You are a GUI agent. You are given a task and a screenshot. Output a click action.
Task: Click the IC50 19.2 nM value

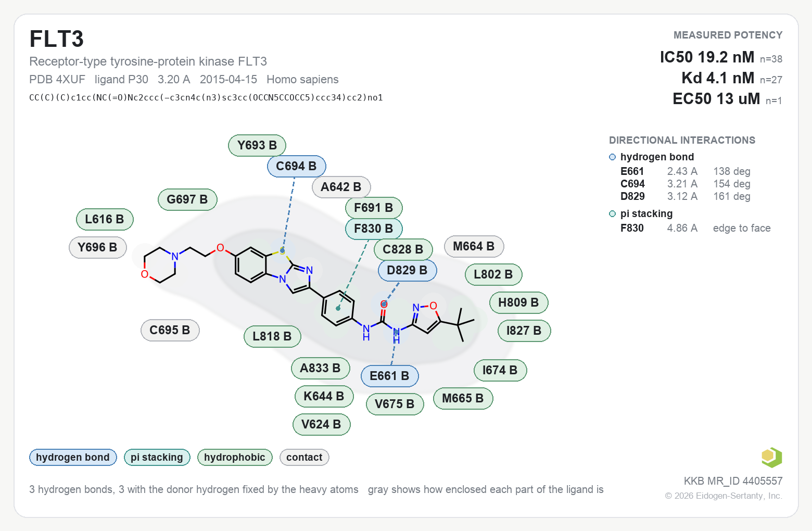707,57
